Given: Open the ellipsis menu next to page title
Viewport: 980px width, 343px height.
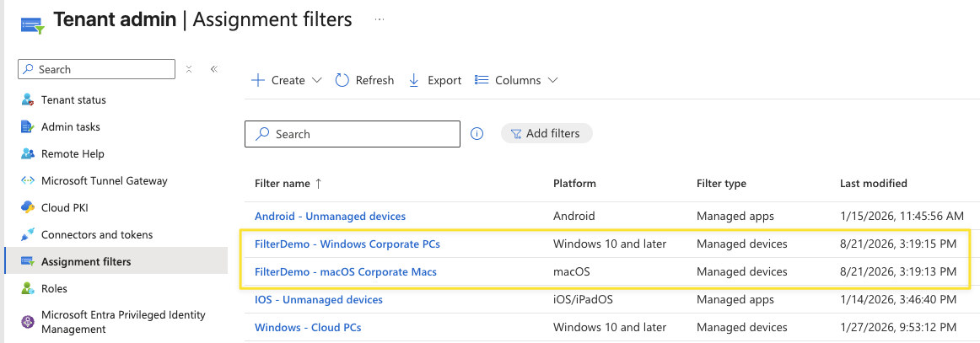Looking at the screenshot, I should pyautogui.click(x=380, y=19).
